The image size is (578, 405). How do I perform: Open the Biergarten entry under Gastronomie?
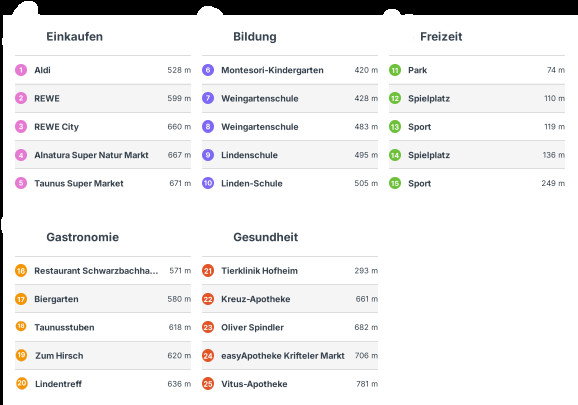click(103, 299)
